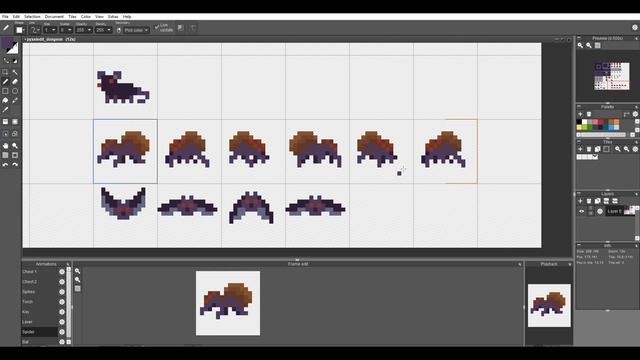The width and height of the screenshot is (640, 360).
Task: Zoom in the Frame edit panel
Action: click(x=78, y=271)
